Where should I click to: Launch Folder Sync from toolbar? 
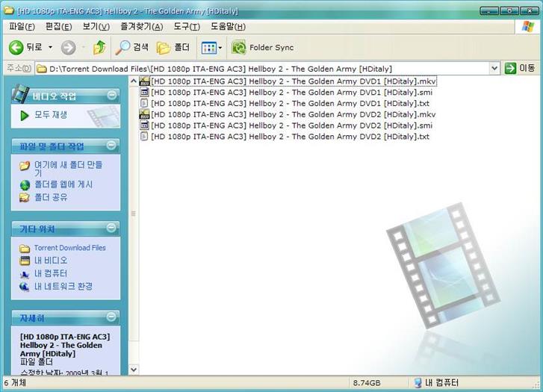click(x=263, y=48)
